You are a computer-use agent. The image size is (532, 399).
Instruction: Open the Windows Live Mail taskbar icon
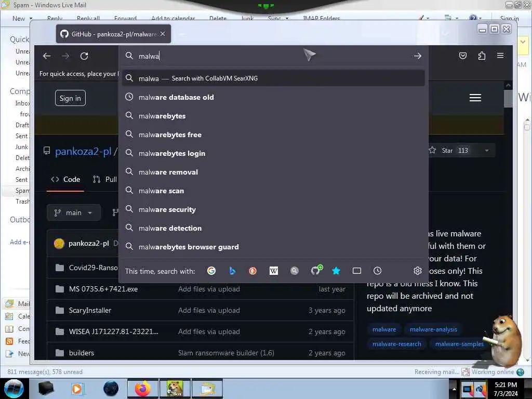tap(207, 389)
